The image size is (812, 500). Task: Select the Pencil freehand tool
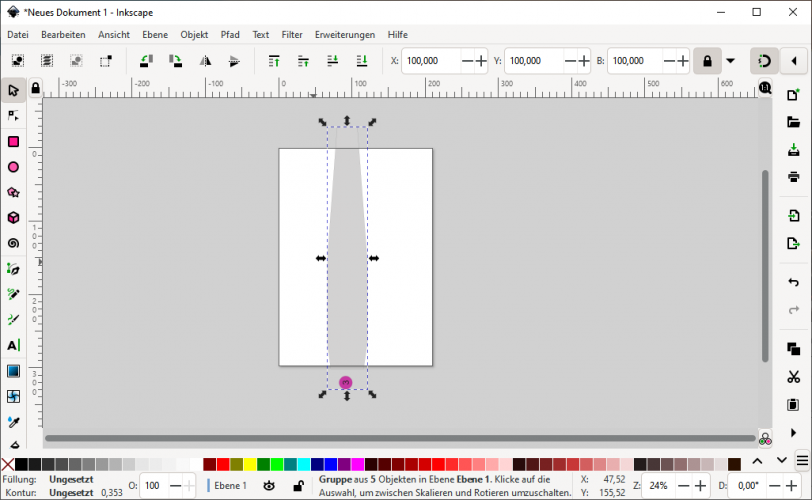click(13, 295)
